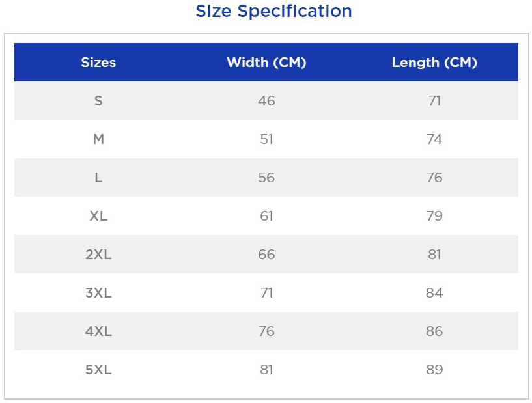Select width value 81 for size 5XL

point(266,369)
